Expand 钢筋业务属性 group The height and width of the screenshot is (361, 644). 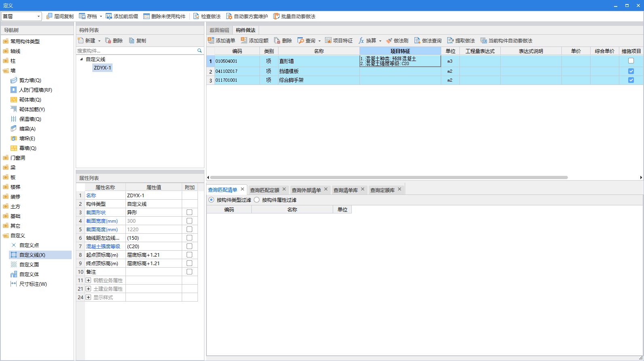[x=88, y=280]
